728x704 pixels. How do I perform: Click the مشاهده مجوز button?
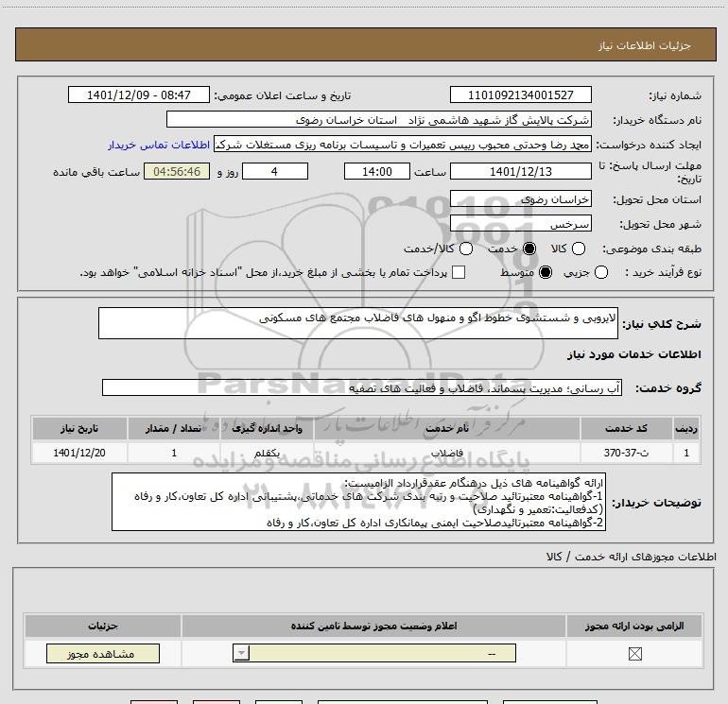tap(103, 653)
